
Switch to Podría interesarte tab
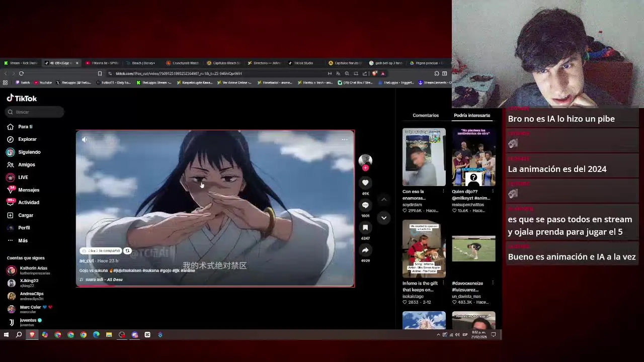pos(472,115)
